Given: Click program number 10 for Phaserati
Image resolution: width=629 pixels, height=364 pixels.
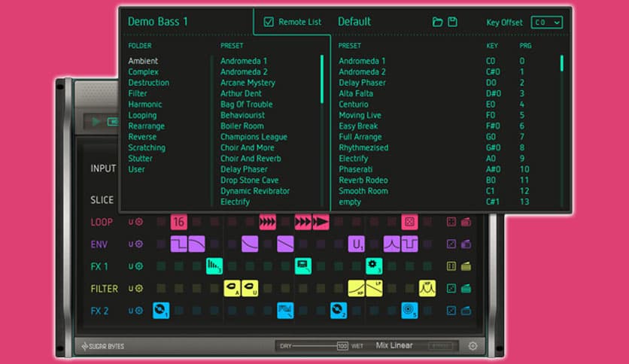Looking at the screenshot, I should pos(524,169).
